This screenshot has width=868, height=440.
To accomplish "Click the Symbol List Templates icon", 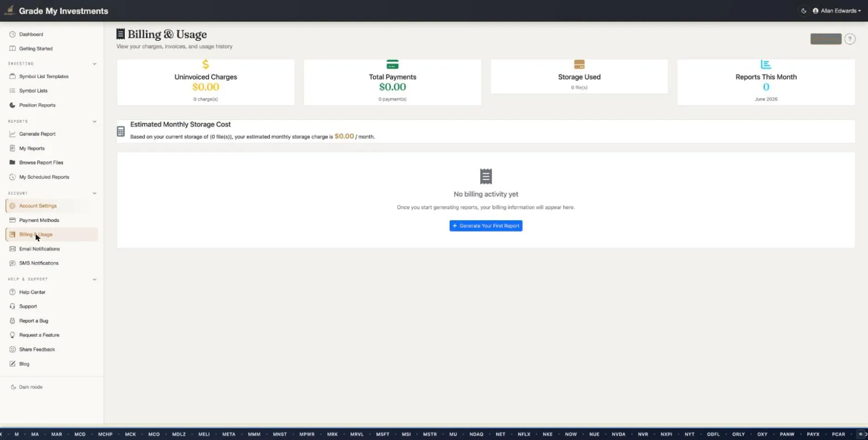I will pos(12,76).
